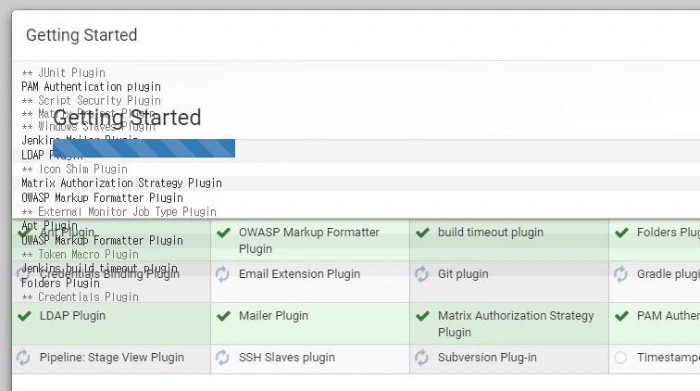The image size is (700, 391).
Task: Click the checkmark beside build timeout plugin
Action: (422, 233)
